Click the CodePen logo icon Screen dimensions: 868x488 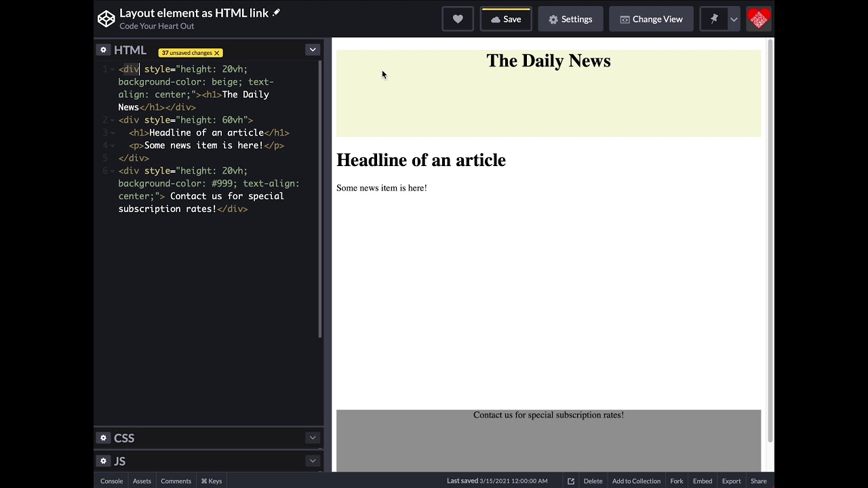pos(106,19)
